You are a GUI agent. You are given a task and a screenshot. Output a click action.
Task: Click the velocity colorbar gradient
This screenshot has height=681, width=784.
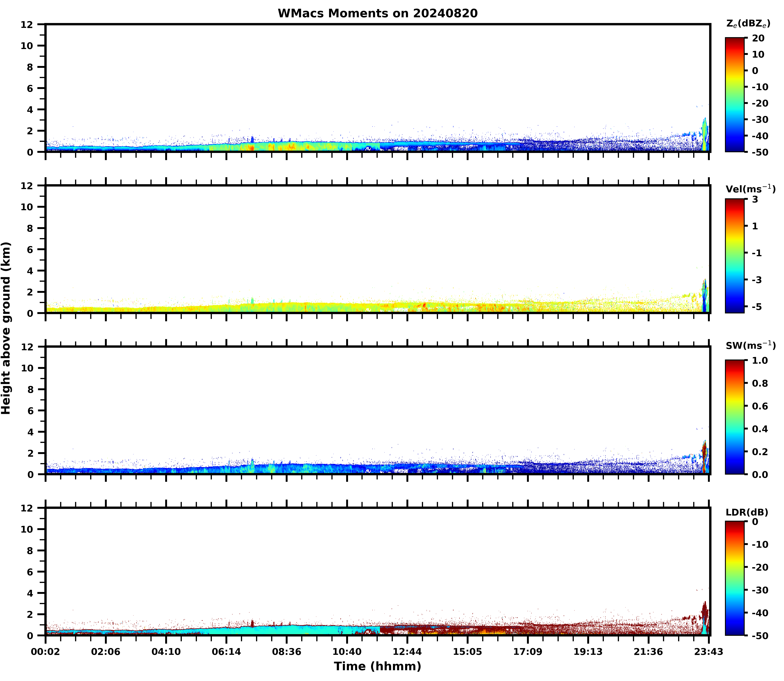[x=735, y=256]
